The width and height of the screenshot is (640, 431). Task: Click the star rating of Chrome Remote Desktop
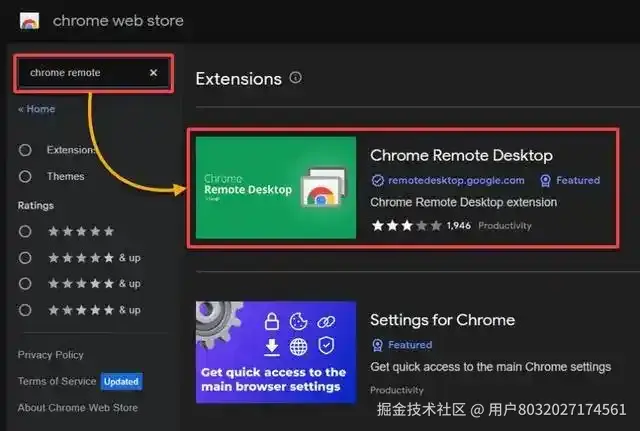click(x=407, y=226)
